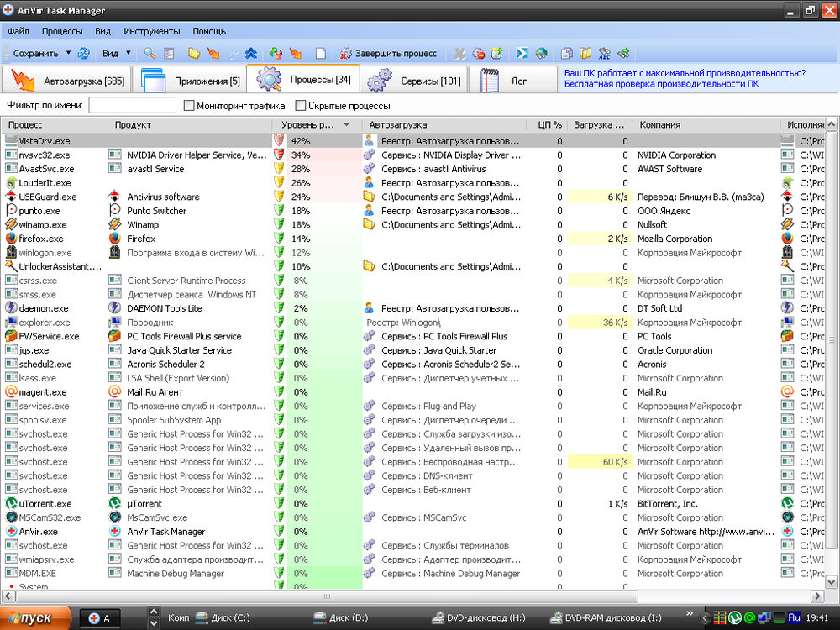
Task: Click the Mail.Ru icon left of magent.exe
Action: (x=11, y=391)
